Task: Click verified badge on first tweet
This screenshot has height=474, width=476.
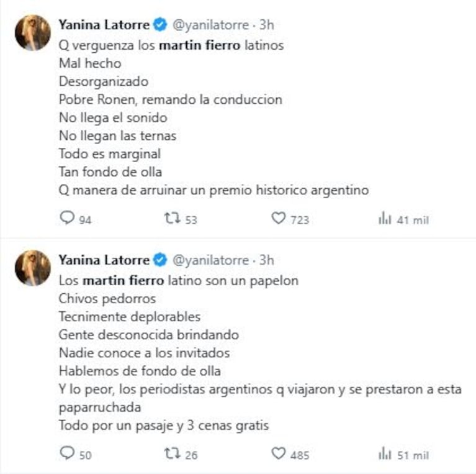Action: (x=160, y=25)
